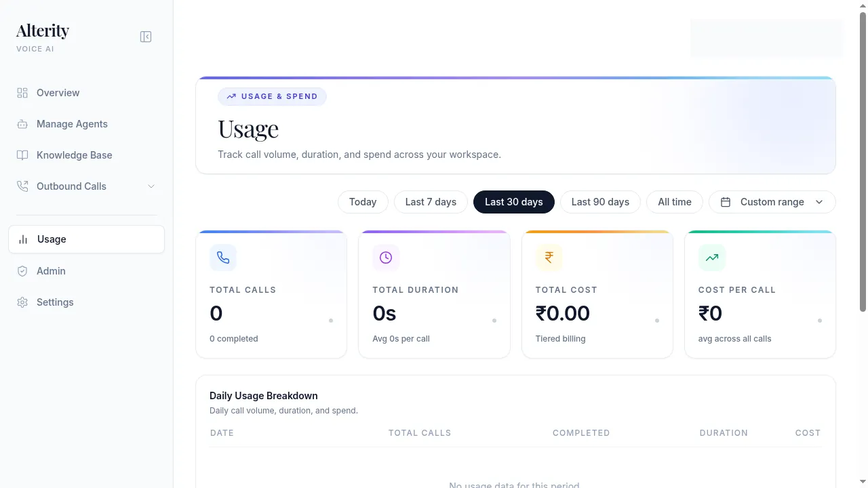Click the Knowledge Base book icon
Image resolution: width=868 pixels, height=488 pixels.
[x=22, y=155]
